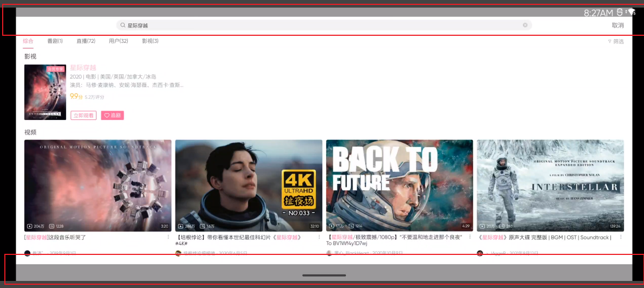
Task: Open more options for 这段音乐听哭了 video
Action: pyautogui.click(x=168, y=237)
